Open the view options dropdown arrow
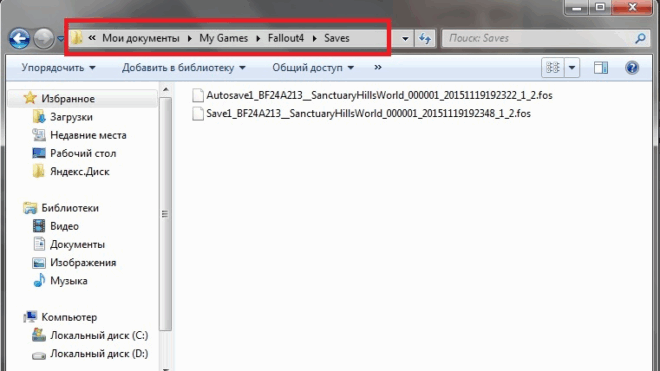660x371 pixels. 572,68
